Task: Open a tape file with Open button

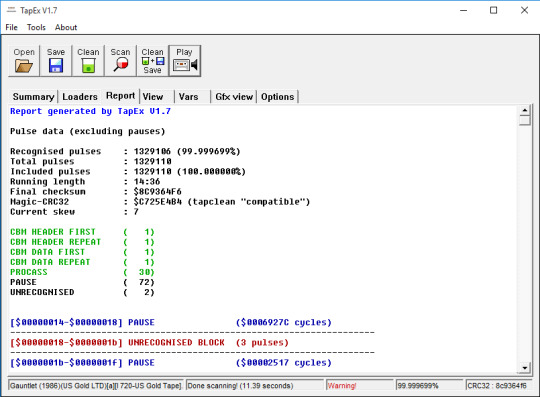Action: pos(24,61)
